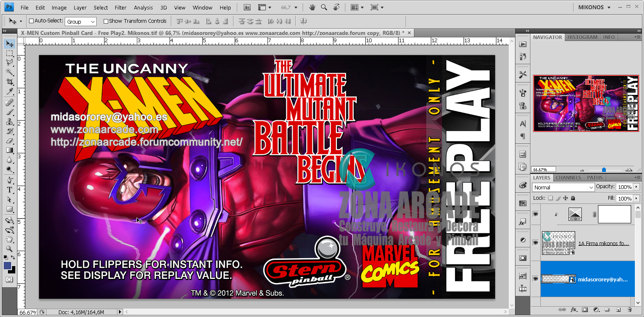644x317 pixels.
Task: Select the Healing Brush tool
Action: [10, 103]
